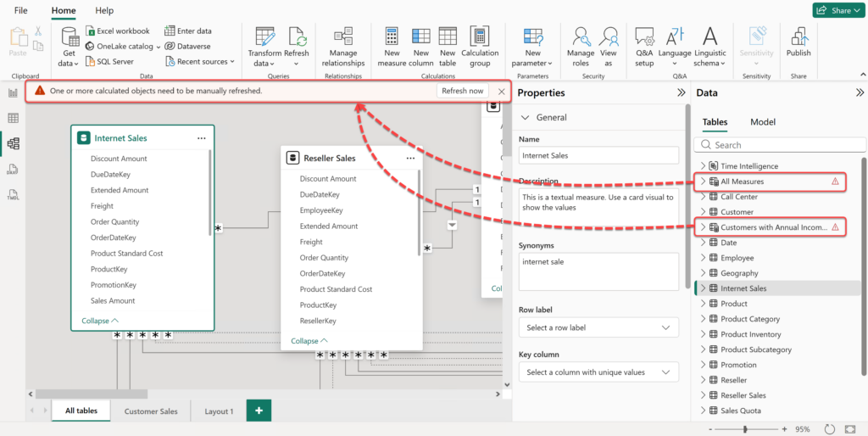Expand the All Measures table

point(703,182)
